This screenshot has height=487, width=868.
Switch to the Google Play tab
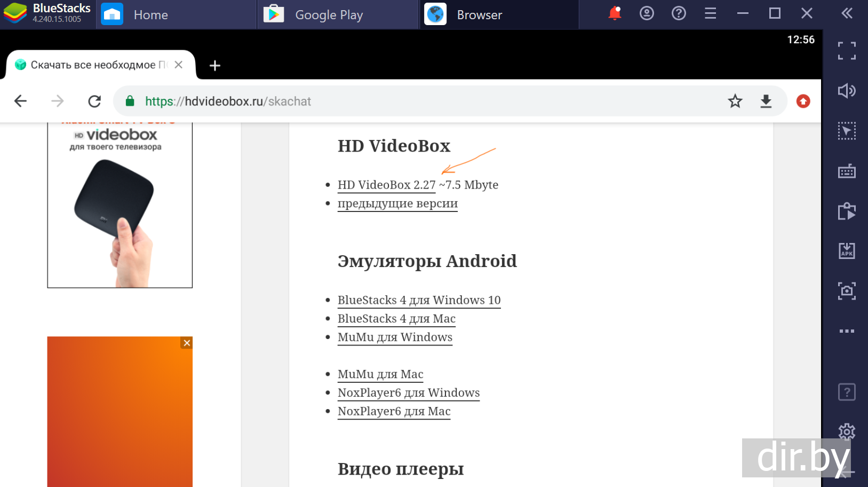329,15
